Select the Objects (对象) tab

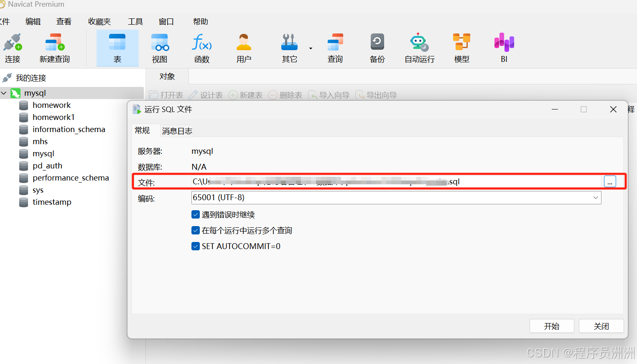click(167, 76)
